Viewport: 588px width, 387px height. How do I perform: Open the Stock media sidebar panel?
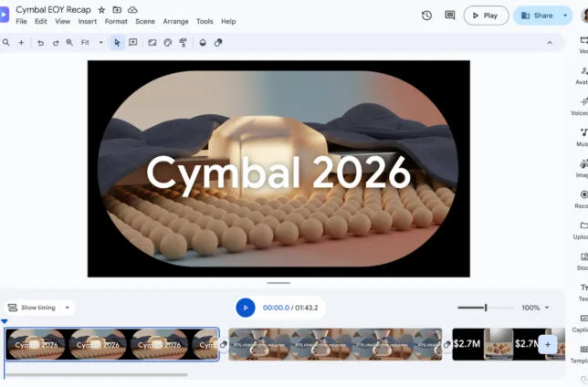point(583,261)
